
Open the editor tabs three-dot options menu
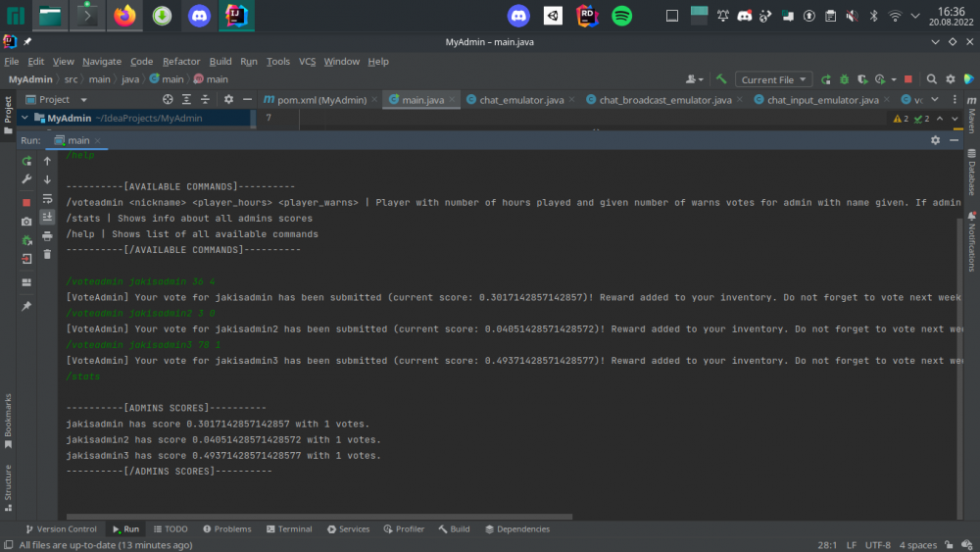pyautogui.click(x=955, y=99)
